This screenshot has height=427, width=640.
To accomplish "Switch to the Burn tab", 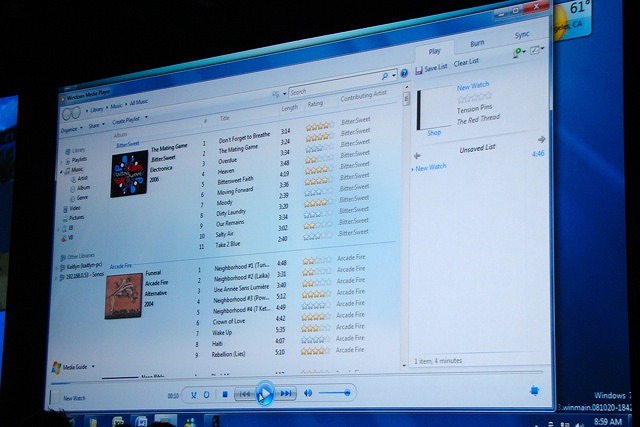I will click(x=477, y=43).
